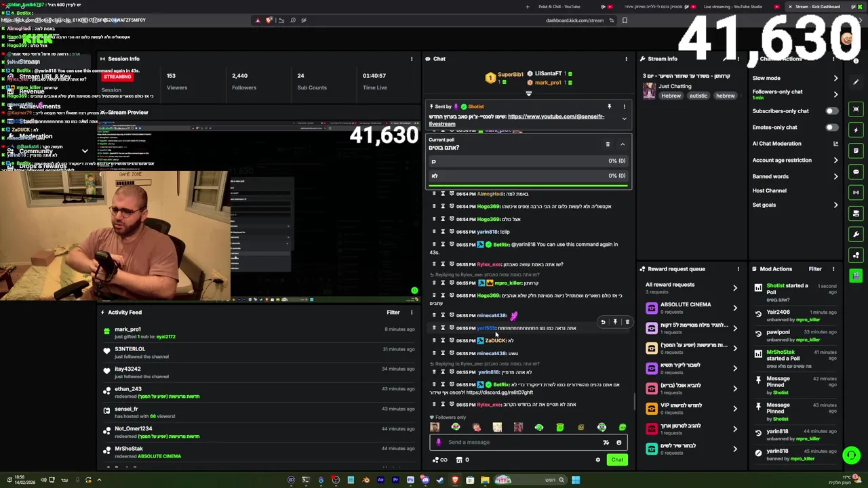This screenshot has width=868, height=488.
Task: Click the pencil edit icon in right sidebar
Action: pos(856,83)
